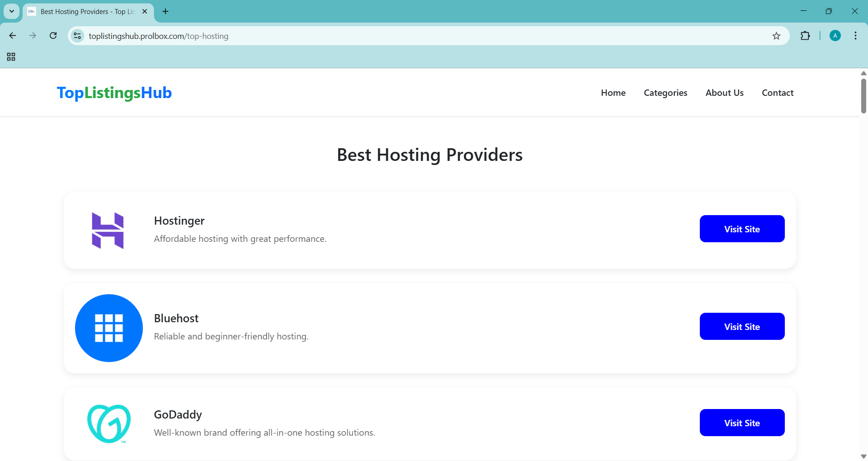
Task: Reload the page with the refresh icon
Action: tap(53, 36)
